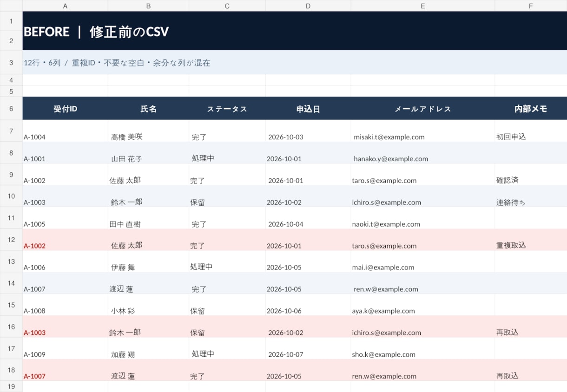567x392 pixels.
Task: Click the name 田中 直樹
Action: (125, 224)
